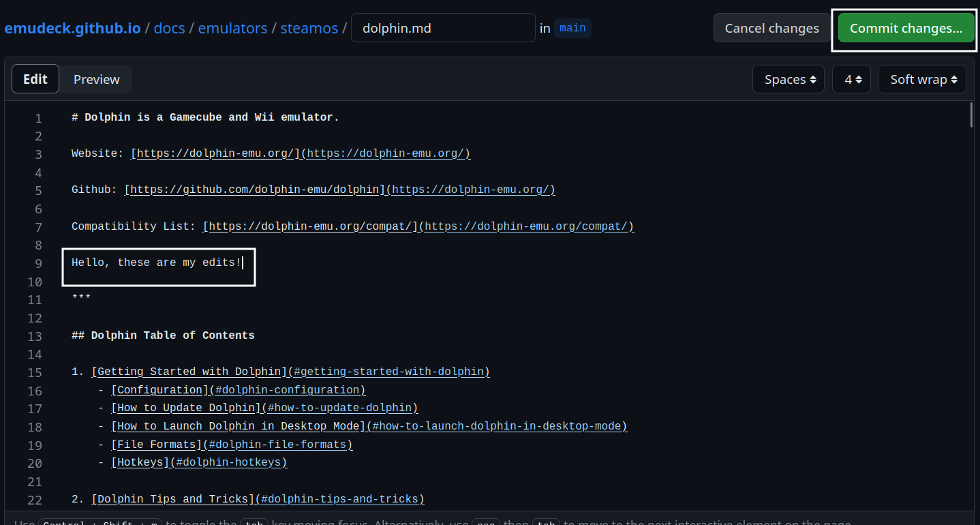Open the steamos breadcrumb link

(x=309, y=28)
